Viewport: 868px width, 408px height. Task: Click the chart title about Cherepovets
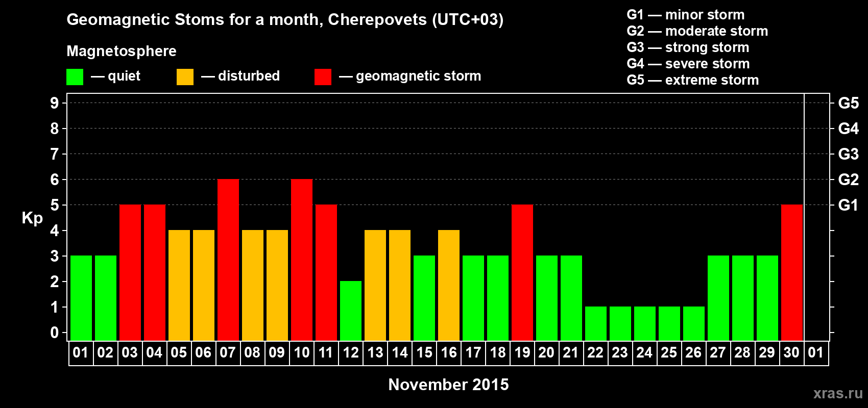pos(285,20)
